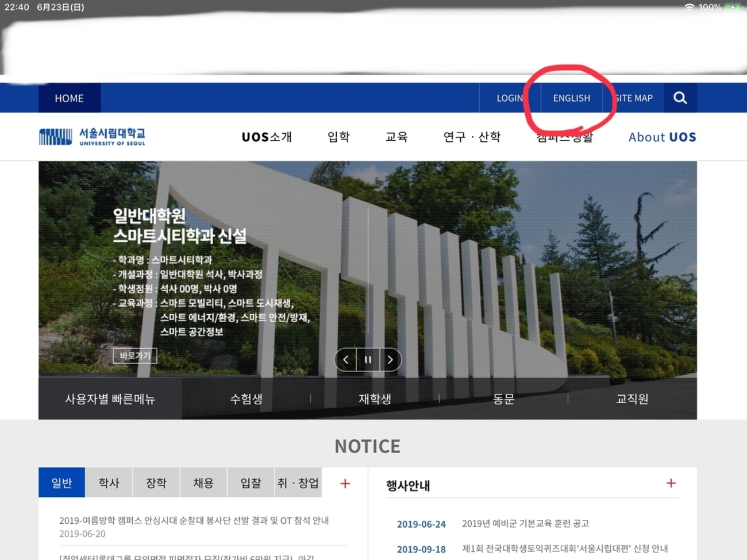
Task: Open the SITE MAP link
Action: pyautogui.click(x=634, y=98)
